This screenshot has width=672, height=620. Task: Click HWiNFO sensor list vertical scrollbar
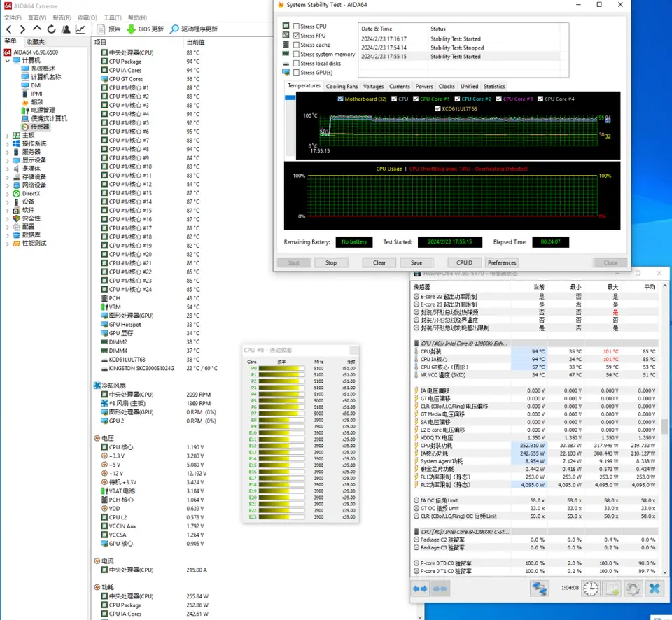(x=665, y=428)
